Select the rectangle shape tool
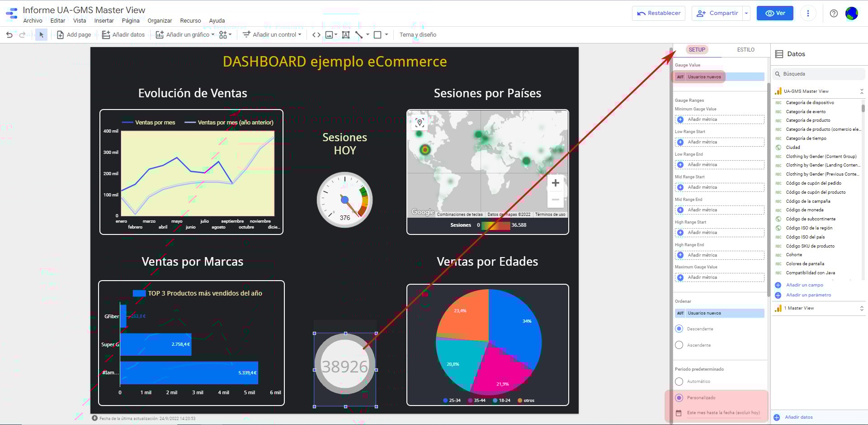The width and height of the screenshot is (868, 425). (377, 35)
